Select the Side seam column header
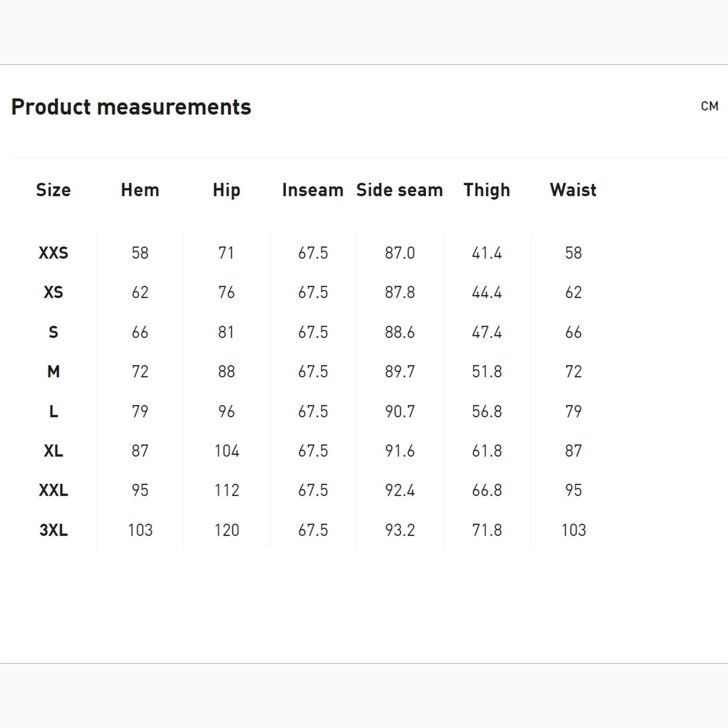The image size is (728, 728). coord(399,190)
